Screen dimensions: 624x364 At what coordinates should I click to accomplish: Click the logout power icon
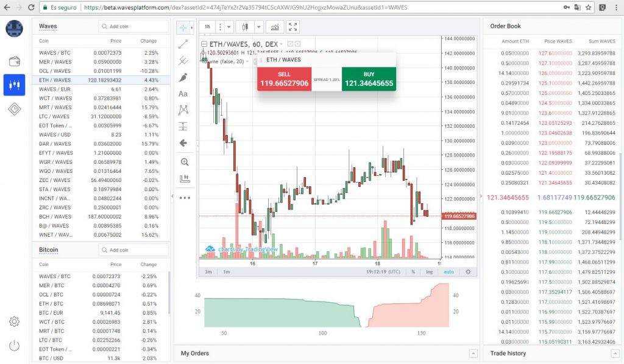(x=15, y=345)
